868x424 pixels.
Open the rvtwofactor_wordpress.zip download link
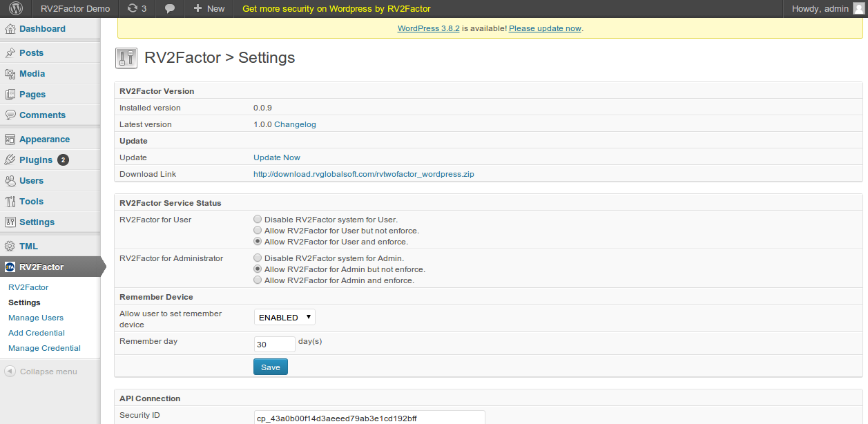click(364, 174)
